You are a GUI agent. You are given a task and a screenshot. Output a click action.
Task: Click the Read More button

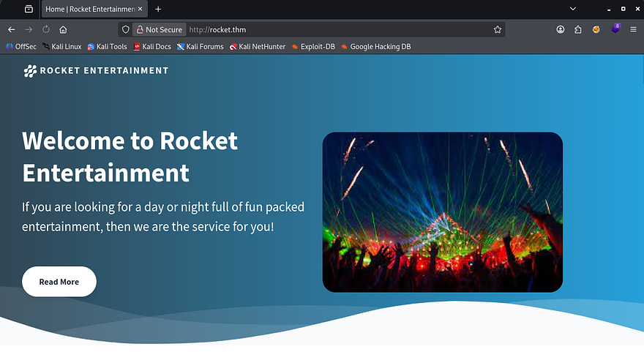point(59,282)
